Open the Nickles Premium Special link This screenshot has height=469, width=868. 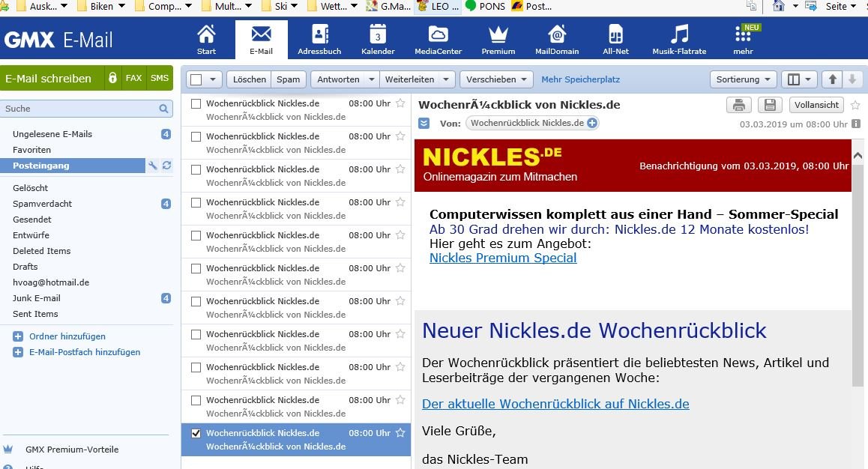pyautogui.click(x=503, y=258)
